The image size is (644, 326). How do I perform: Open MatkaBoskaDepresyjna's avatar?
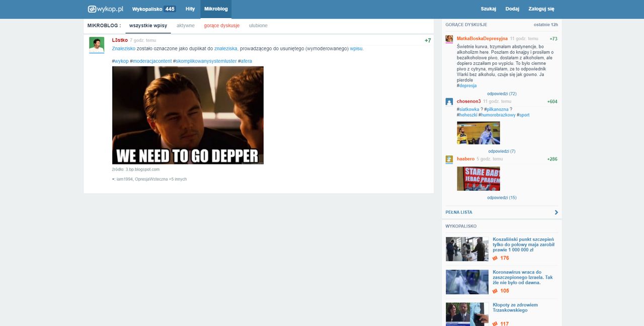(449, 39)
